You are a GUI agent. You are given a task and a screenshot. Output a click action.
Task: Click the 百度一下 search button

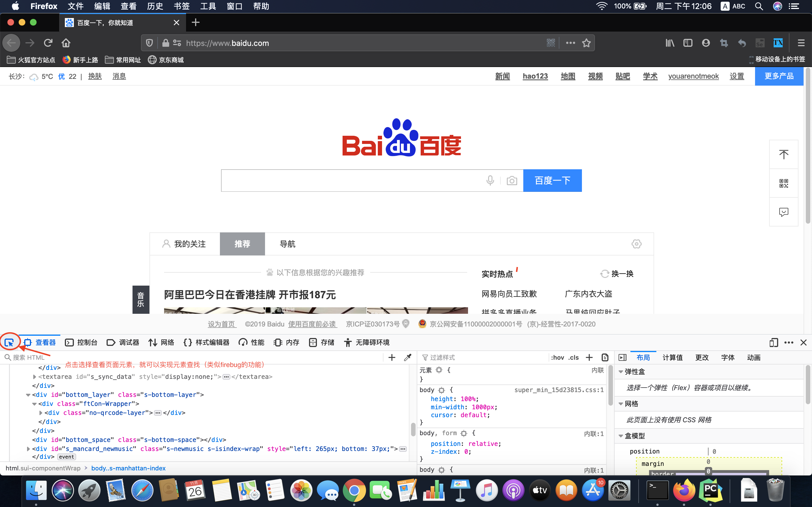tap(552, 180)
